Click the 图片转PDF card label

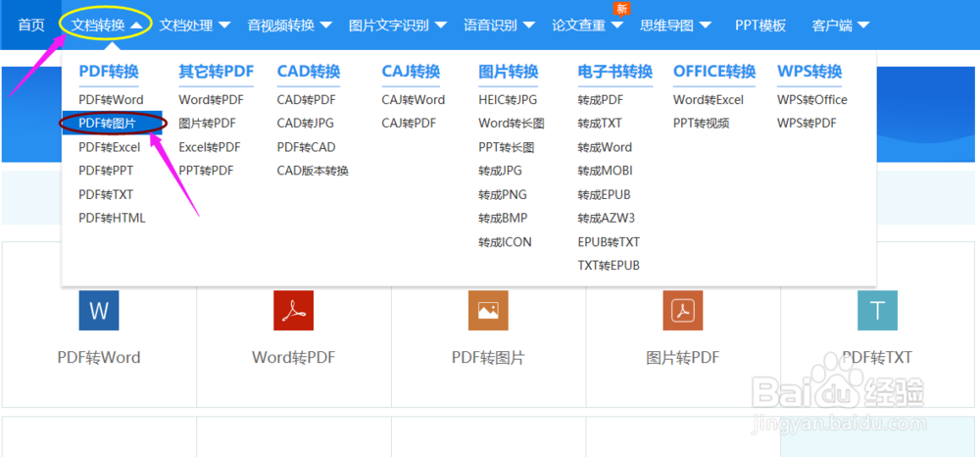click(683, 358)
